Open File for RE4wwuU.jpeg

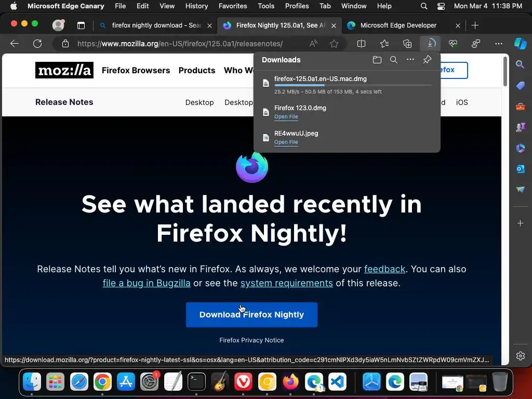click(x=286, y=142)
